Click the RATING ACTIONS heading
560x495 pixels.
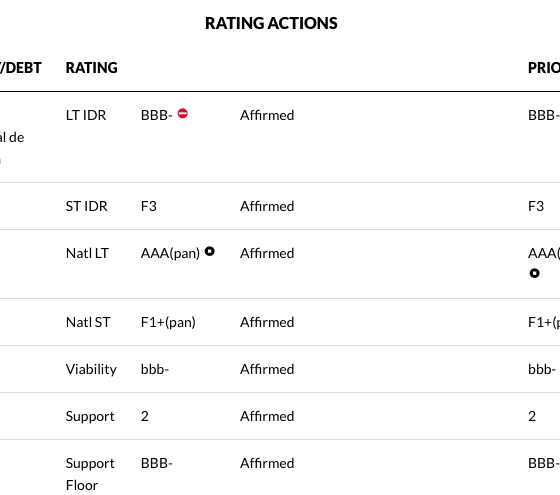pyautogui.click(x=271, y=24)
